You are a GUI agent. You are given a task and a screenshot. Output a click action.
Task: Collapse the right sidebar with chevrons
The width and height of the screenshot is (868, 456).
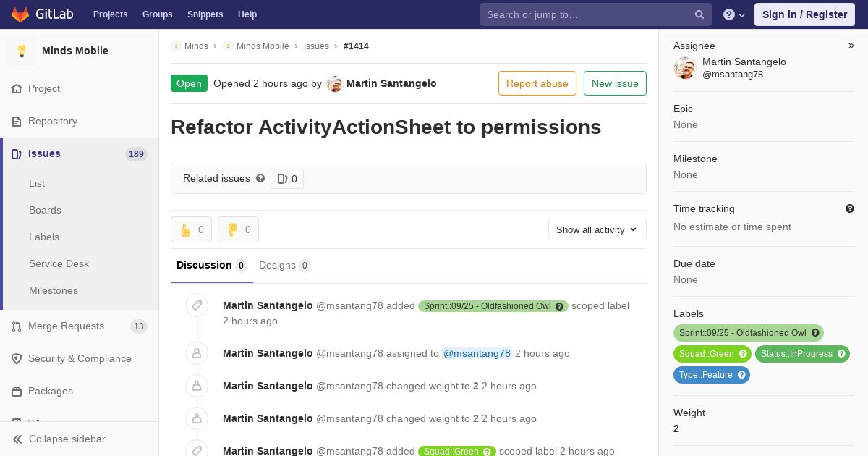[851, 46]
